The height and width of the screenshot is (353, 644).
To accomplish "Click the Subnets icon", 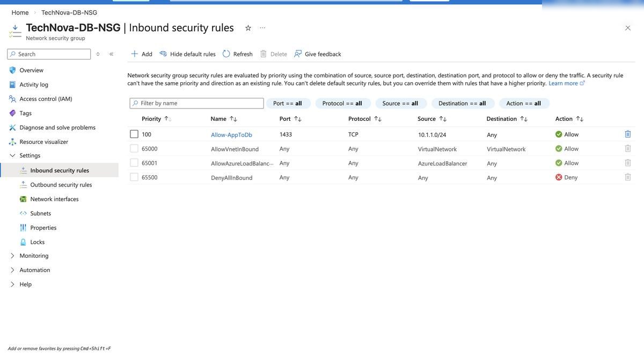I will pyautogui.click(x=23, y=213).
